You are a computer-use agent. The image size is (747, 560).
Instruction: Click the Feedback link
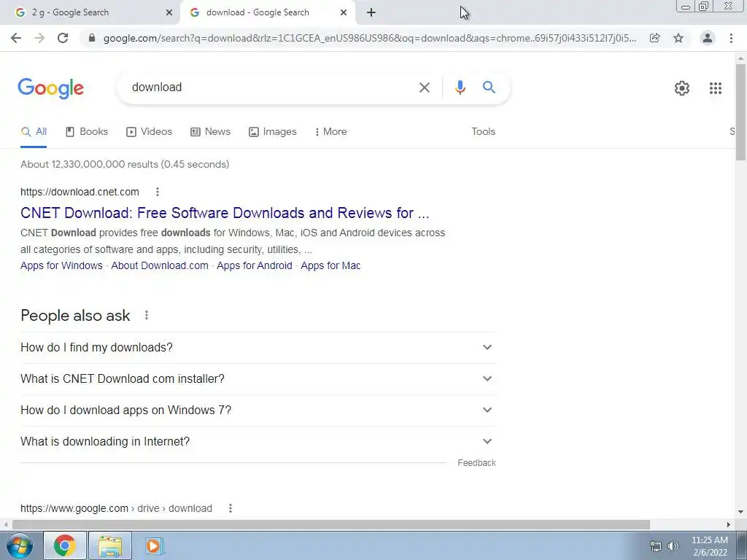tap(476, 463)
